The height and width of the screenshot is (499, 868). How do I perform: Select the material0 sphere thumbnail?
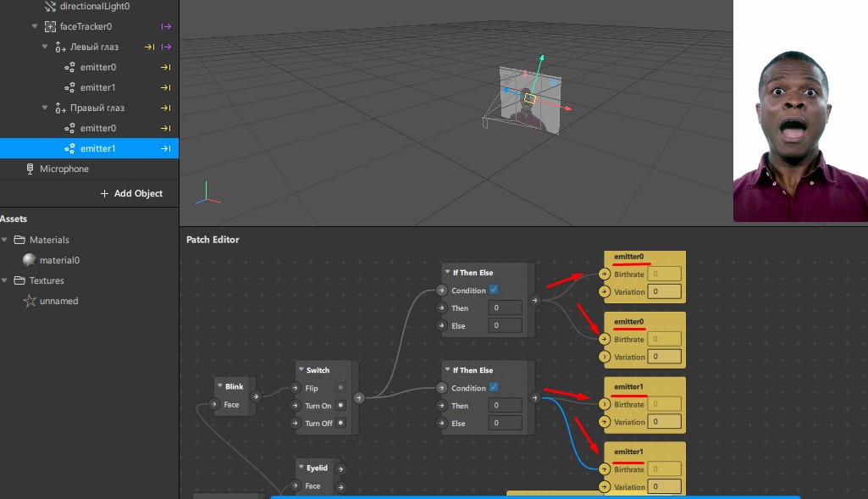coord(30,260)
